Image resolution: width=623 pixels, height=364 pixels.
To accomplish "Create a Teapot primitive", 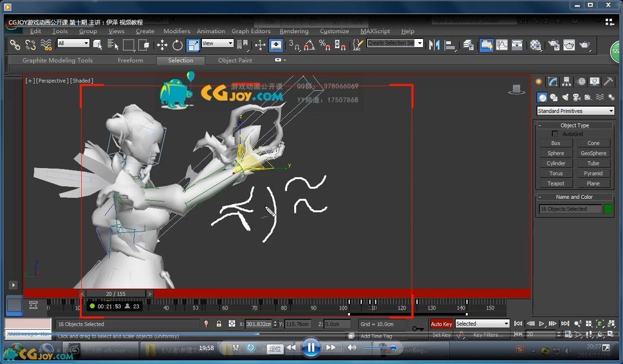I will [556, 183].
